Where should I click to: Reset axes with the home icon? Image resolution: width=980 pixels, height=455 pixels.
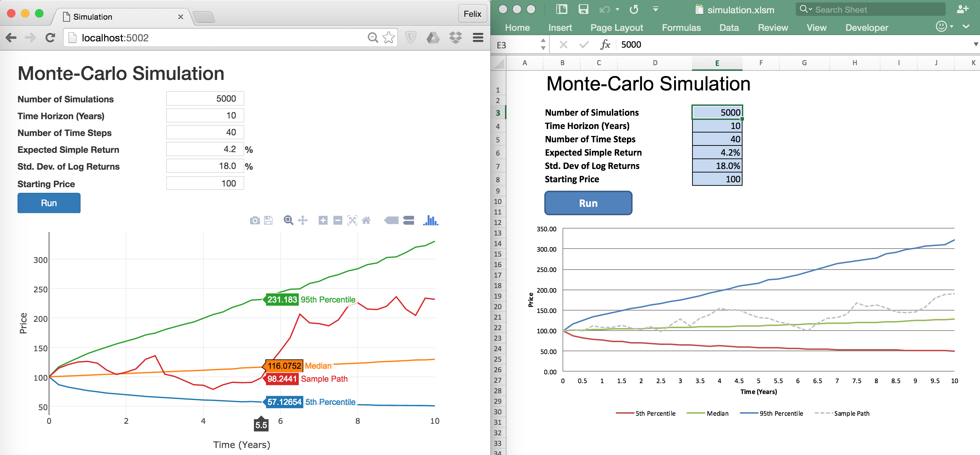(x=366, y=220)
